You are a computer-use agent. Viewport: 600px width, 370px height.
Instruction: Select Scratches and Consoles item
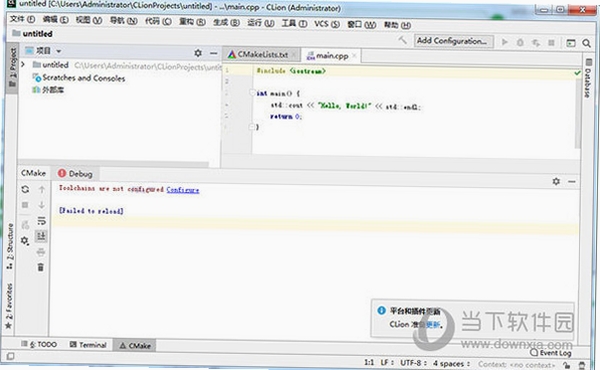coord(79,78)
